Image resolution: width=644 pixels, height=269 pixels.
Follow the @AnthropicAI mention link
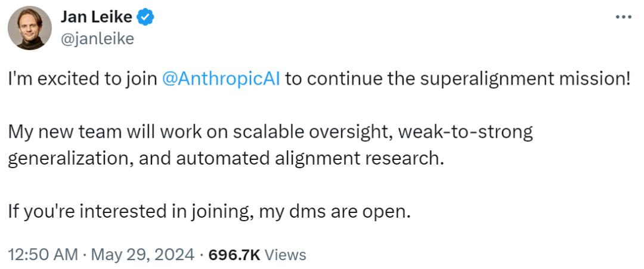(221, 79)
